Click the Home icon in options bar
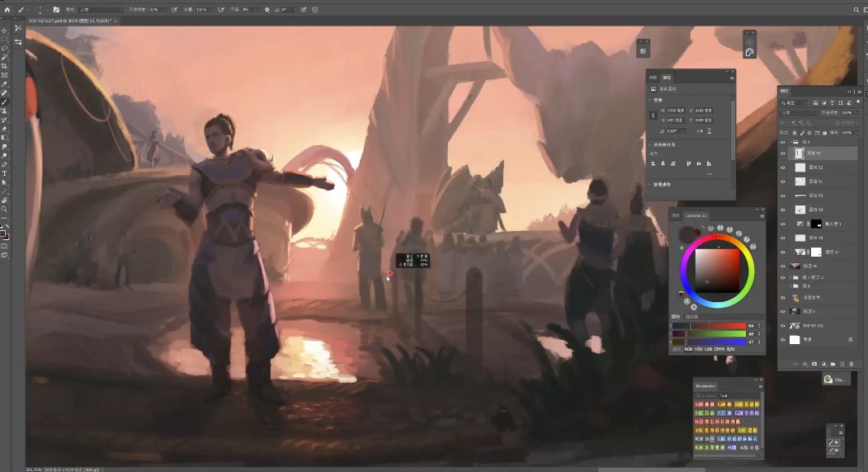868x472 pixels. point(7,9)
